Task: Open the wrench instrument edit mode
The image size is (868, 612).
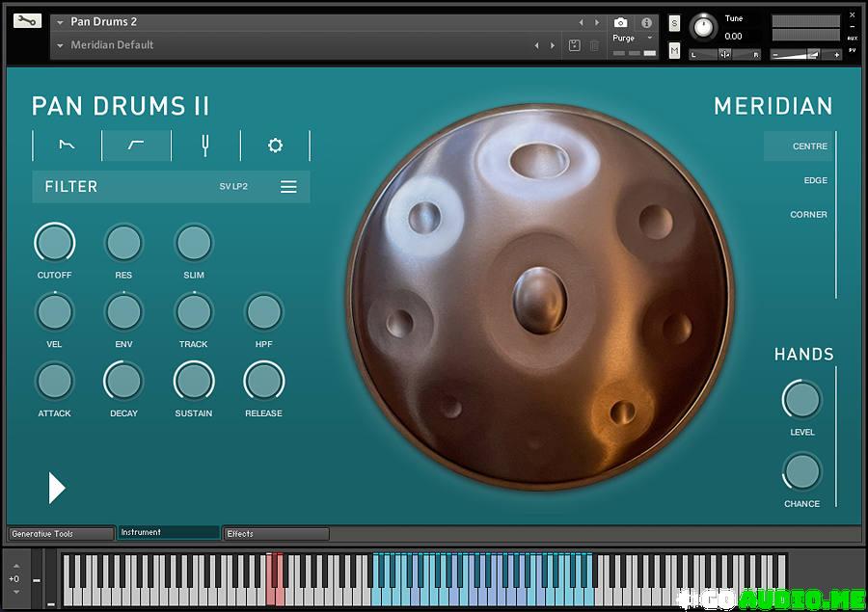Action: (27, 21)
